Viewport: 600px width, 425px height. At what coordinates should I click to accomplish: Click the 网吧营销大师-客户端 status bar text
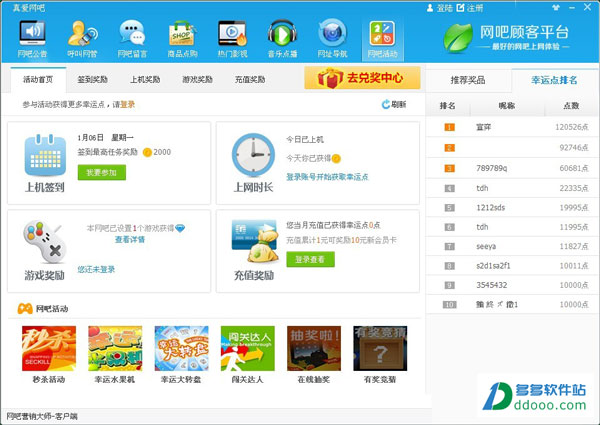click(x=42, y=416)
